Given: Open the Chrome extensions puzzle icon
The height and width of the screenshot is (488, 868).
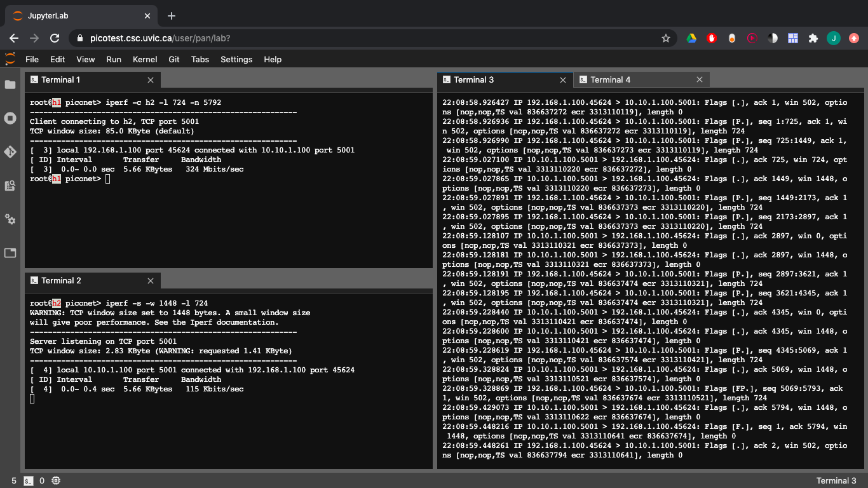Looking at the screenshot, I should click(813, 38).
